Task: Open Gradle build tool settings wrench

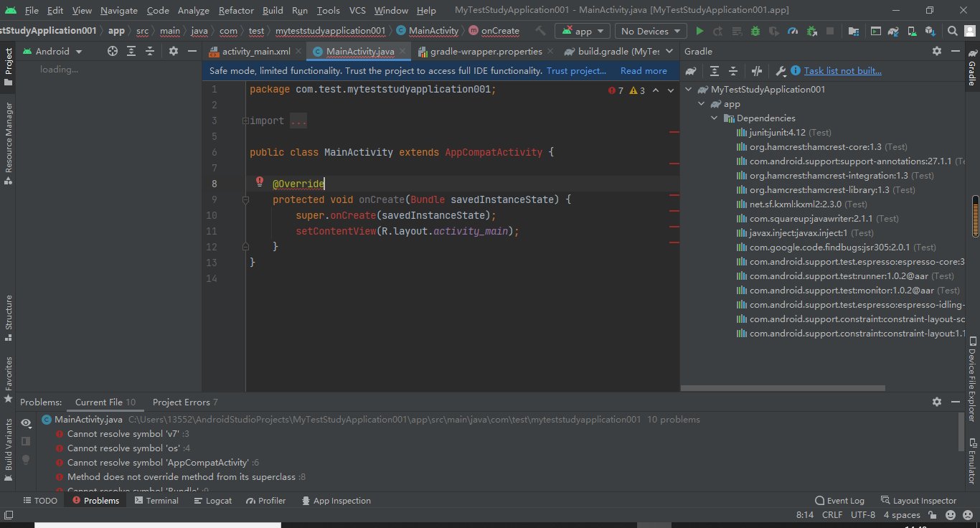Action: click(781, 70)
